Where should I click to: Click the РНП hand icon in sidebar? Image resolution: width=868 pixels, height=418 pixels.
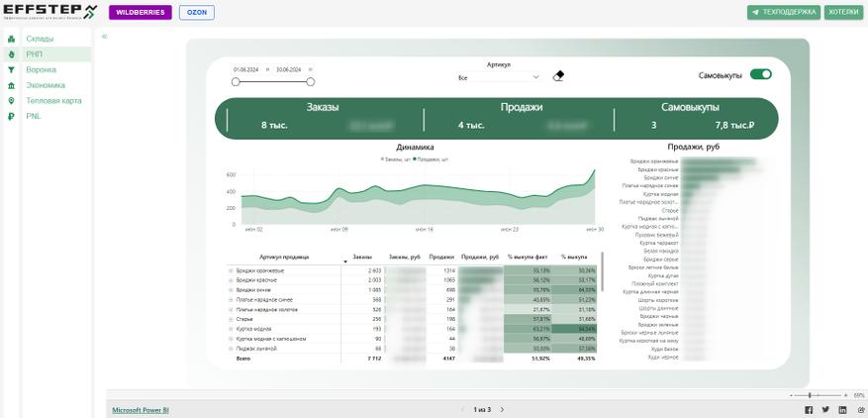(11, 54)
